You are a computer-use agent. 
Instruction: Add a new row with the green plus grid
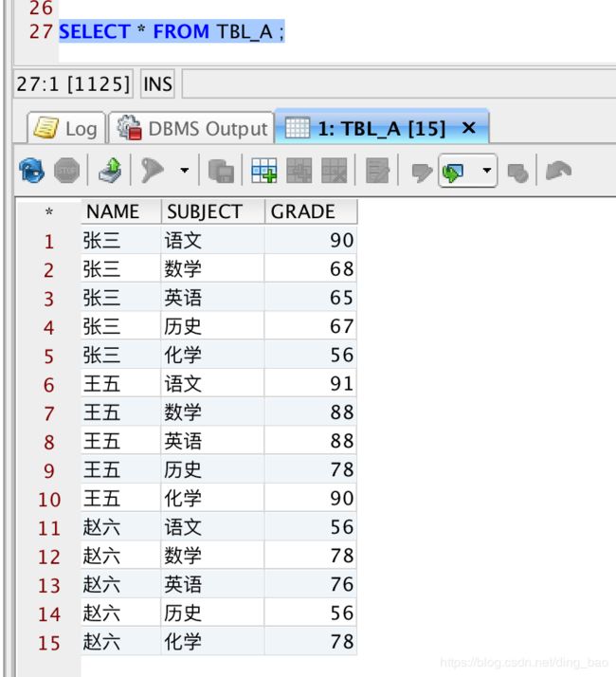pos(263,171)
